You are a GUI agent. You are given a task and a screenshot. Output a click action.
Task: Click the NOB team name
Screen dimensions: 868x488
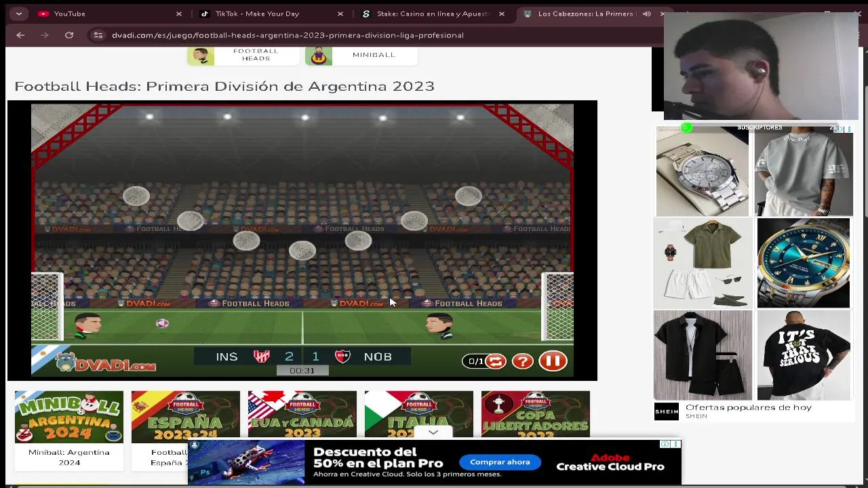point(378,357)
